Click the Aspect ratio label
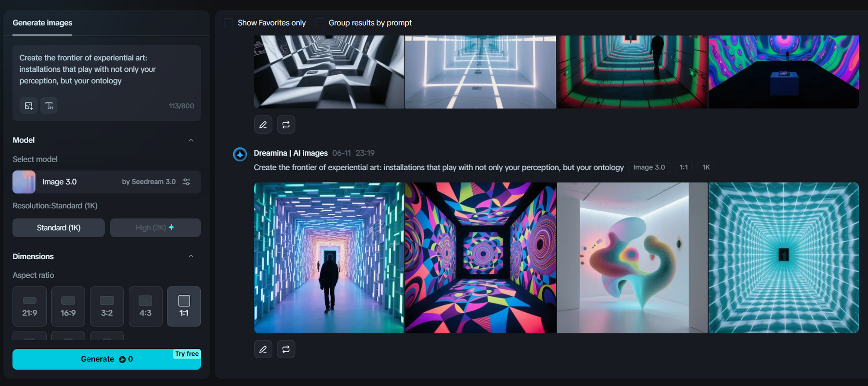This screenshot has height=386, width=868. [33, 275]
